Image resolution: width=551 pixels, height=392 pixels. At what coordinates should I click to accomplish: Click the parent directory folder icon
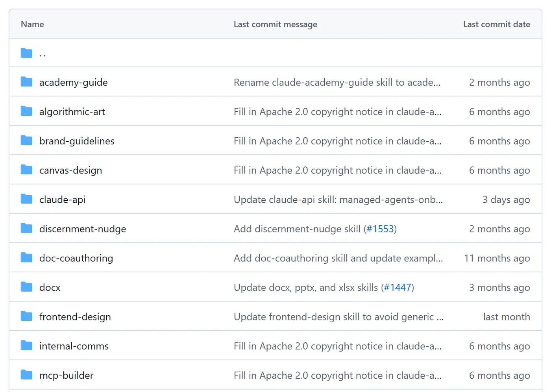coord(26,53)
